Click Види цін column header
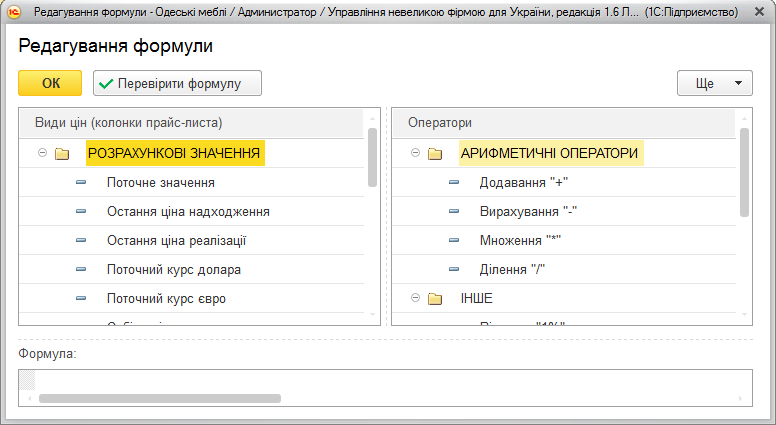 click(191, 123)
